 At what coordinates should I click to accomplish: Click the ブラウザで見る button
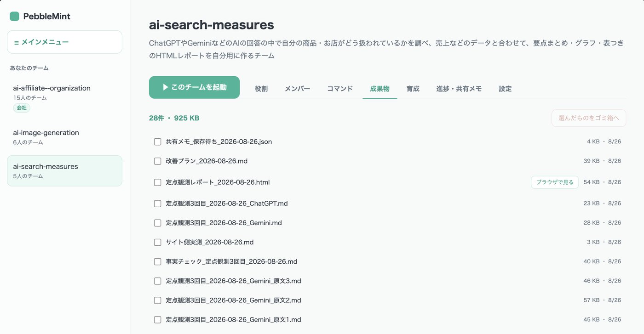pos(555,182)
